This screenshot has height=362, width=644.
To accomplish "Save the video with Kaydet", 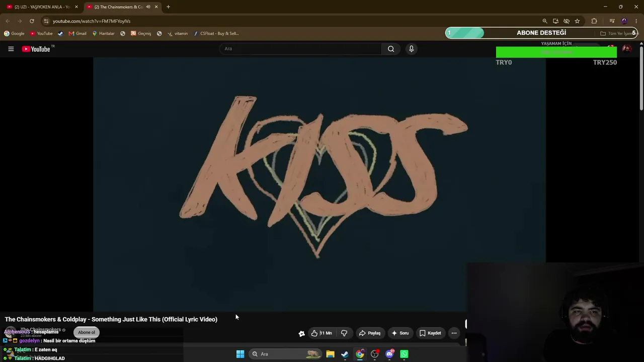I will coord(430,333).
